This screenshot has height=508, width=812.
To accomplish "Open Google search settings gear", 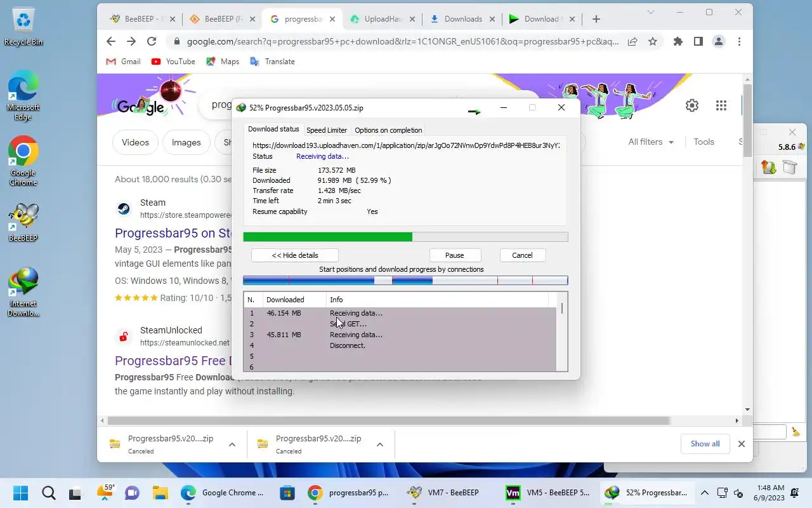I will tap(692, 105).
